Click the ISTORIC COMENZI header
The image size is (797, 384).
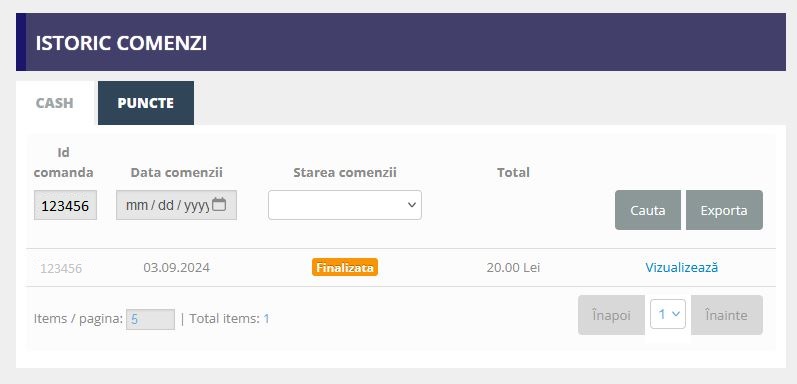click(x=121, y=43)
